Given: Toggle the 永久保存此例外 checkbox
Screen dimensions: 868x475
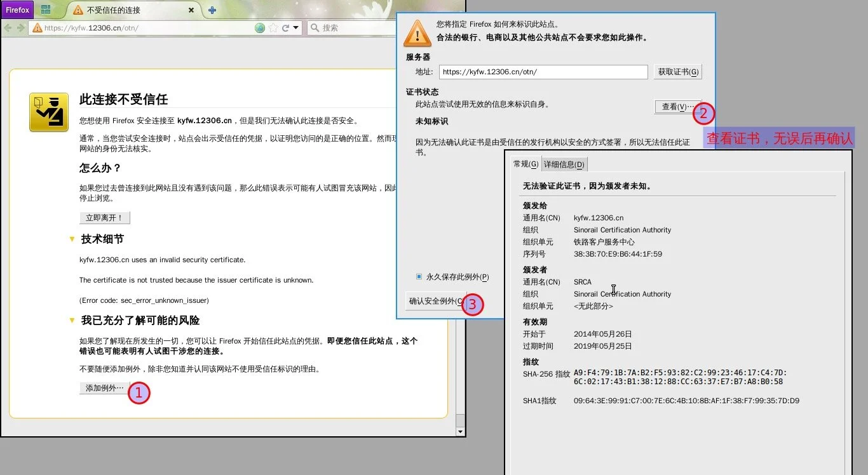Looking at the screenshot, I should coord(419,277).
